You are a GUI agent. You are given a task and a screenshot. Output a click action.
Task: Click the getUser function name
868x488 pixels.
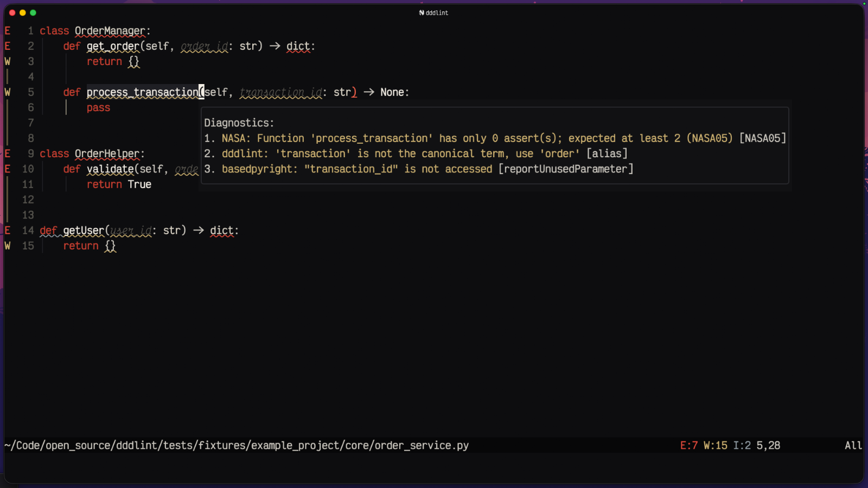(x=84, y=230)
